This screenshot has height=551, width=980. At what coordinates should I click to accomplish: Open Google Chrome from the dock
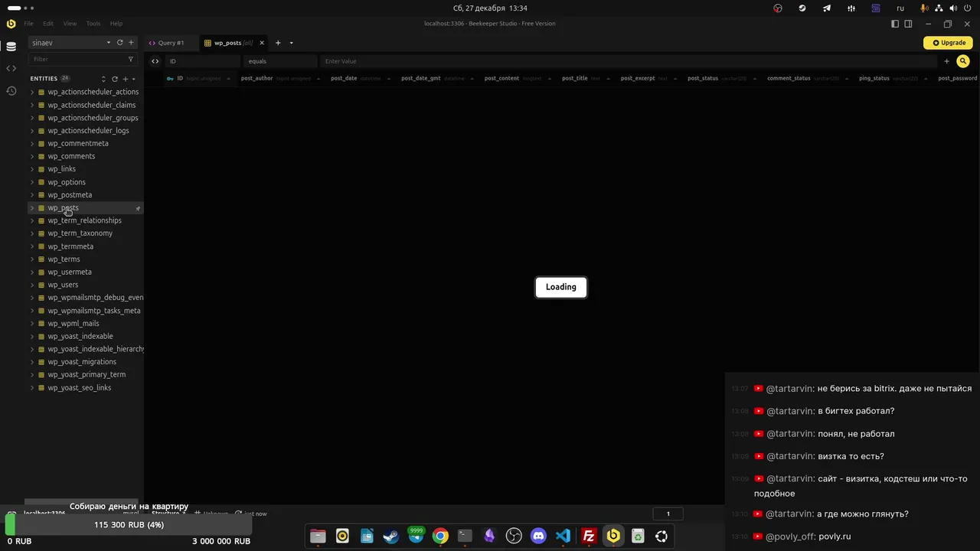point(440,536)
